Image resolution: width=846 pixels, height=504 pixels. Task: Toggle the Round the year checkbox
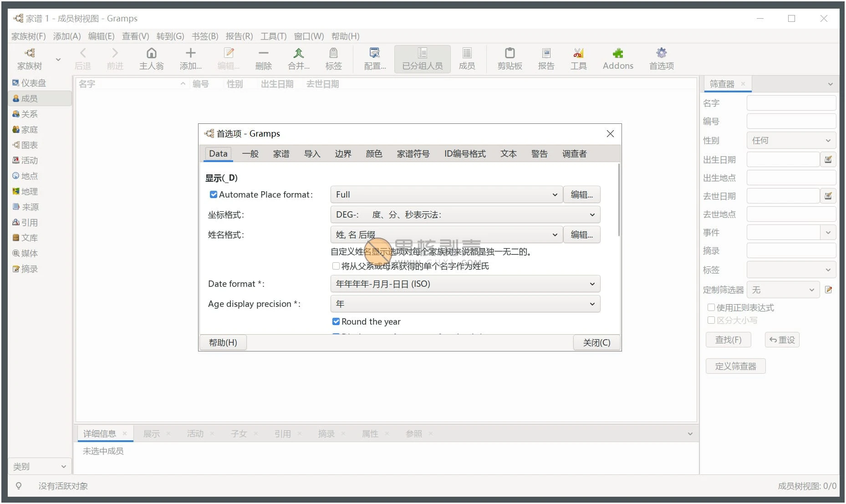click(x=336, y=322)
